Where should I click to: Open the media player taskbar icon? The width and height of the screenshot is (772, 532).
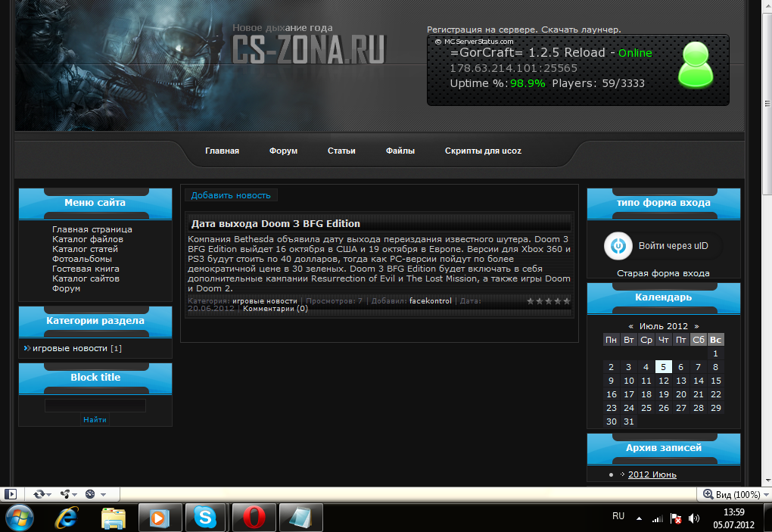160,518
